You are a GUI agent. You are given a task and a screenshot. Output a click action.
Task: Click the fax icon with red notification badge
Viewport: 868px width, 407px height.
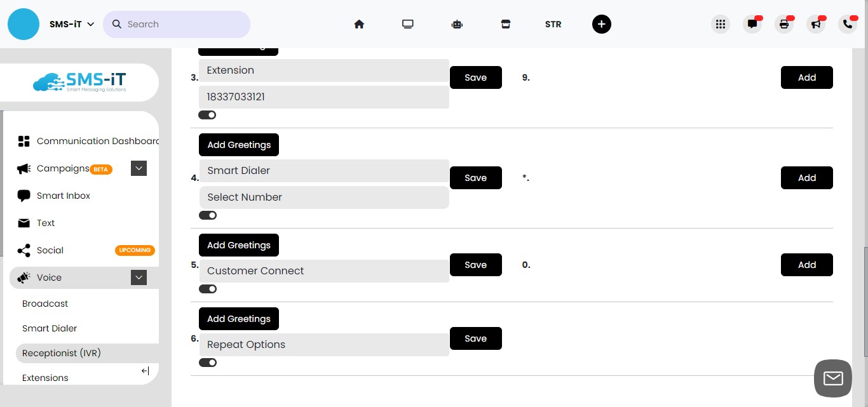click(x=783, y=24)
